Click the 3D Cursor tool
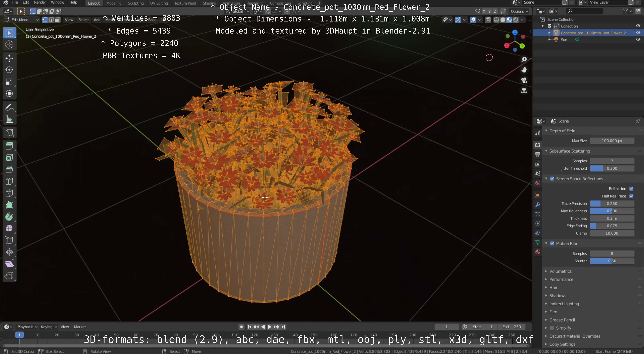644x354 pixels. (9, 44)
